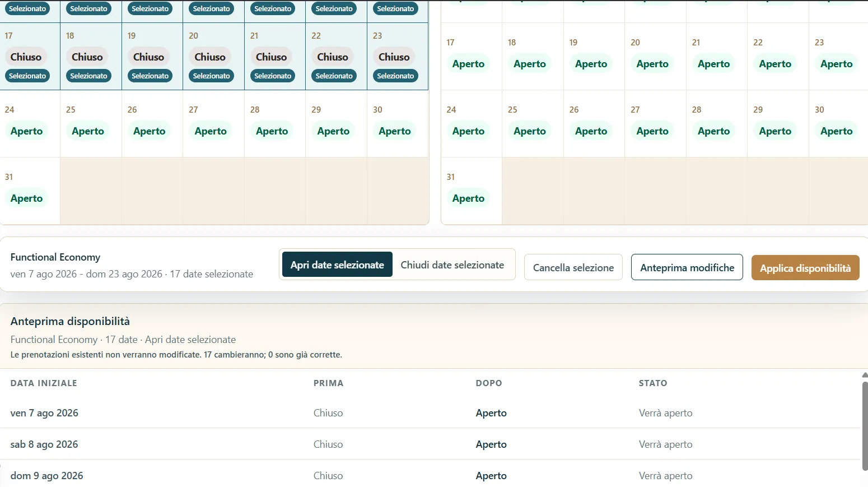Select day 23 marked Aperto
The height and width of the screenshot is (487, 868).
pos(838,57)
